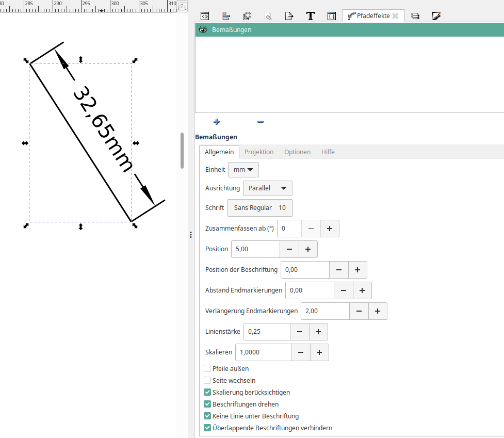Uncheck Keine Linie unter Beschriftung
Viewport: 504px width, 438px height.
[207, 416]
